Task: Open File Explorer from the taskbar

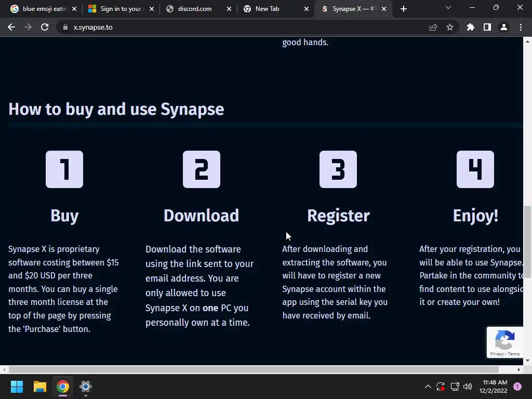Action: 39,387
